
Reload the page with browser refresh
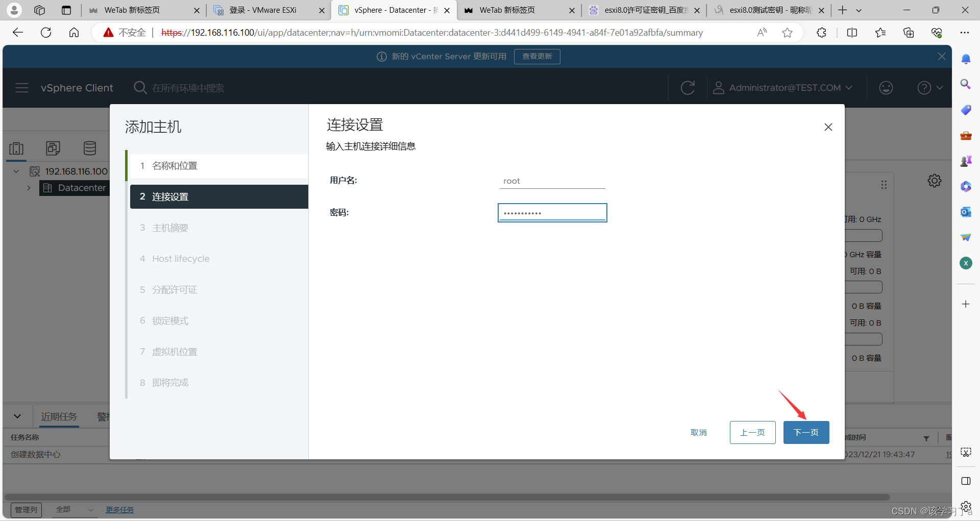pos(46,33)
